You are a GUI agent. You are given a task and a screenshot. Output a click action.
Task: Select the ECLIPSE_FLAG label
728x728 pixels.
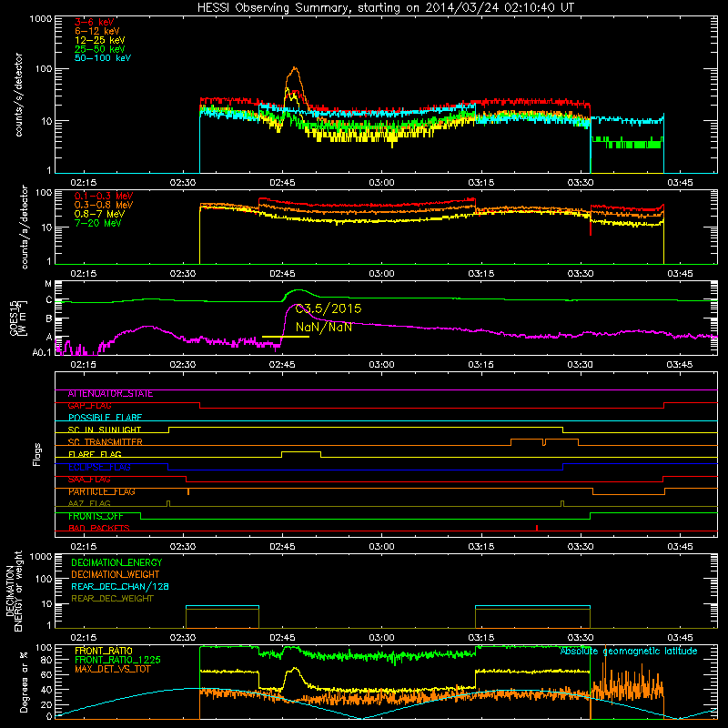[x=99, y=467]
